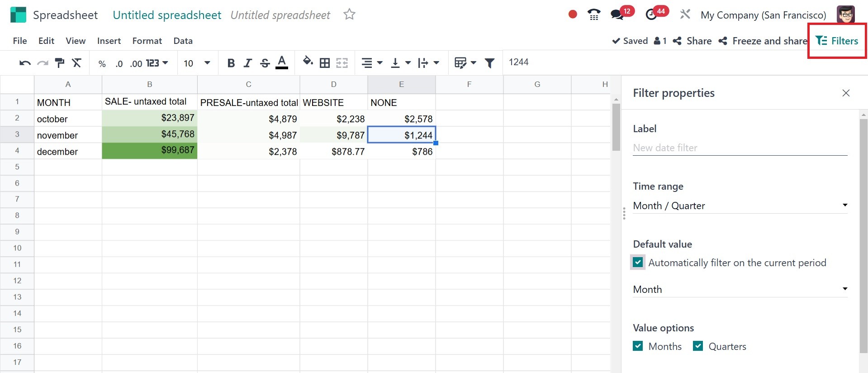Open the user avatar menu
The height and width of the screenshot is (373, 868).
click(845, 14)
